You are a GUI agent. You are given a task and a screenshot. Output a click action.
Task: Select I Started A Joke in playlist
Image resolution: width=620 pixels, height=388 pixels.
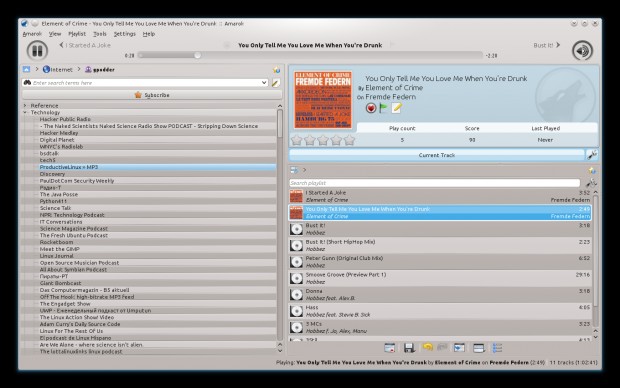pyautogui.click(x=440, y=196)
